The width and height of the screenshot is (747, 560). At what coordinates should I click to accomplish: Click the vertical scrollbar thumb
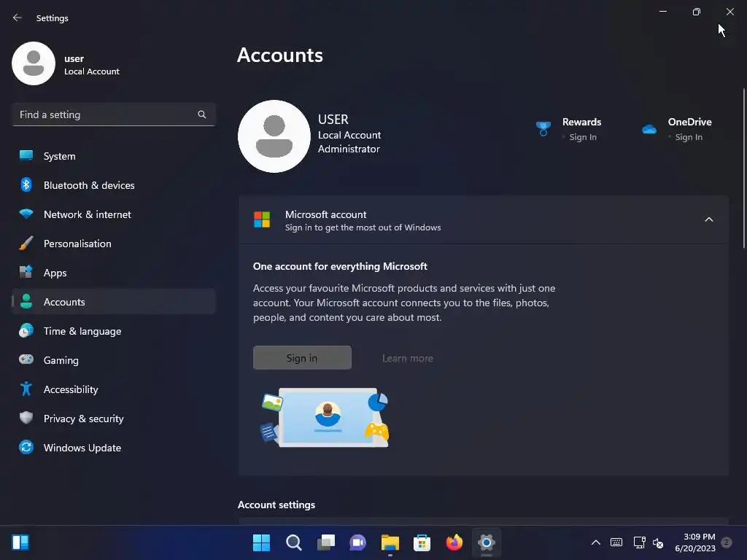(x=743, y=168)
